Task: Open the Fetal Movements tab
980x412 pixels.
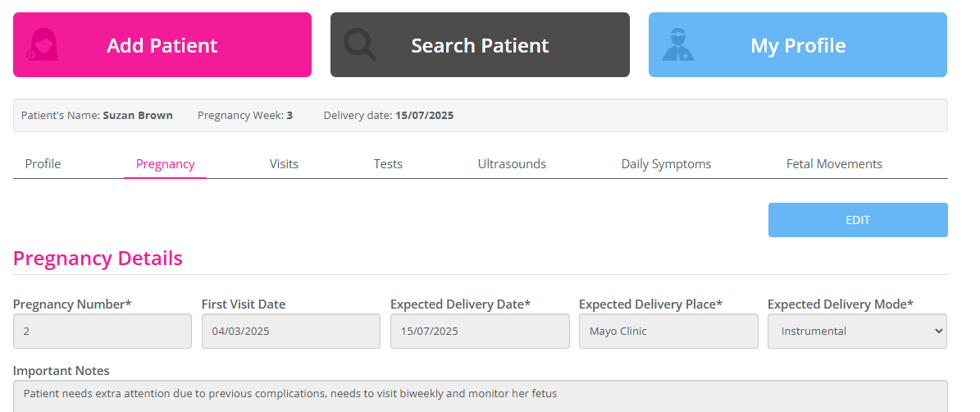Action: [x=834, y=164]
